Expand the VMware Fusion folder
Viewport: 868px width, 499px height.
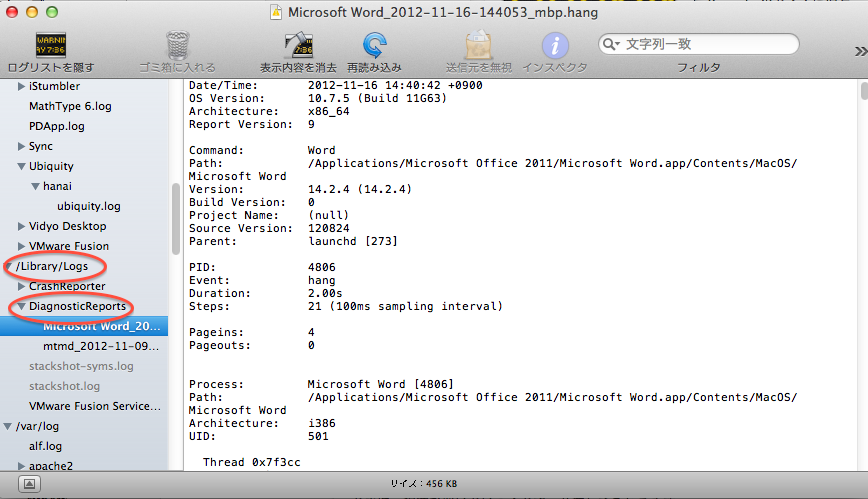coord(21,246)
